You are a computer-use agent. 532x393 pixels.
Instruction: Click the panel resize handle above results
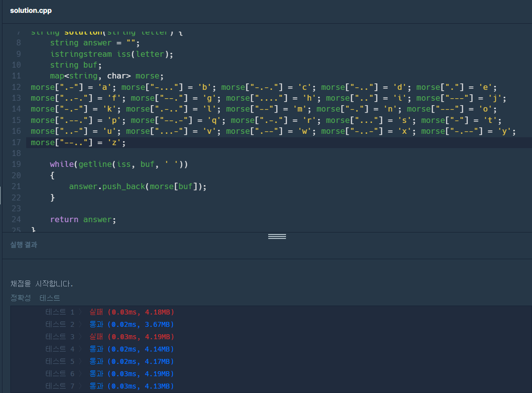click(277, 236)
